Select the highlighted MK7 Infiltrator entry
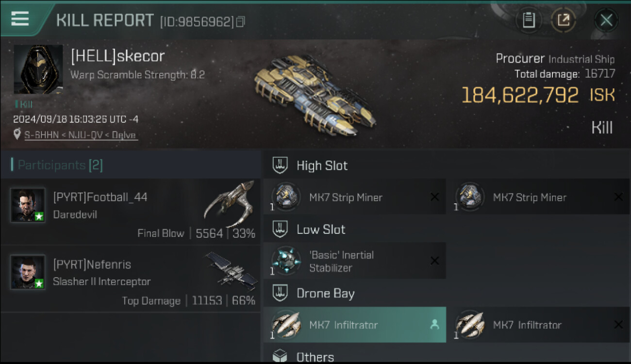 pyautogui.click(x=354, y=325)
